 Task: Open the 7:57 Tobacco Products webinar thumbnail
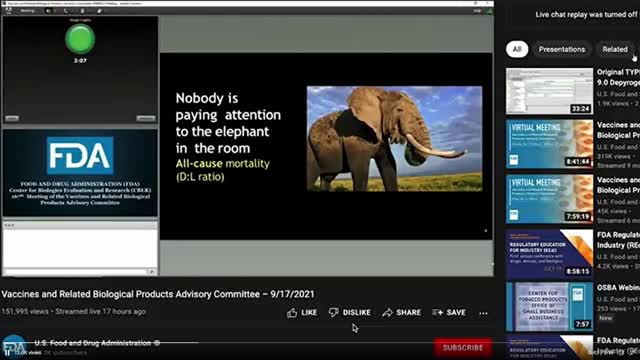click(549, 307)
